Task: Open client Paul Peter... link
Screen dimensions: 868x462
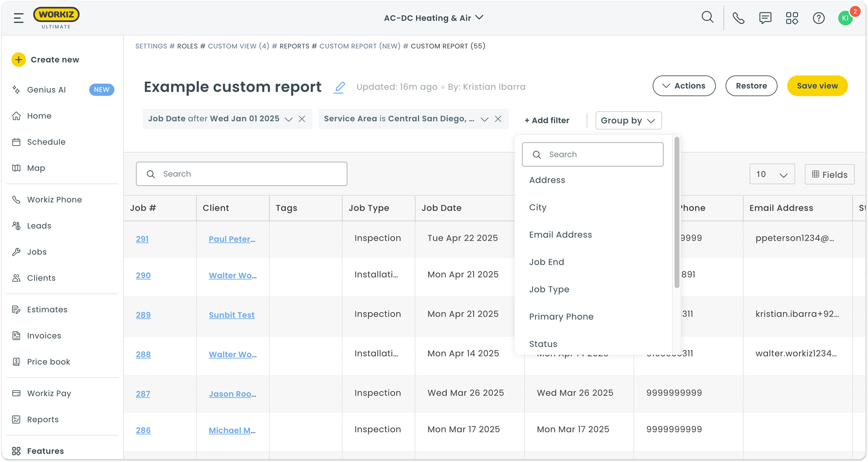Action: 232,239
